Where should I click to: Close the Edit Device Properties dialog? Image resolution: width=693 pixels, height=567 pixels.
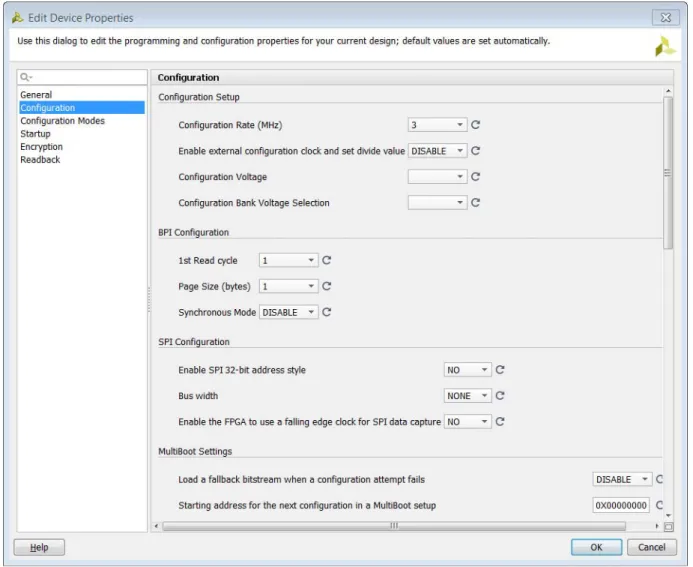pos(666,18)
